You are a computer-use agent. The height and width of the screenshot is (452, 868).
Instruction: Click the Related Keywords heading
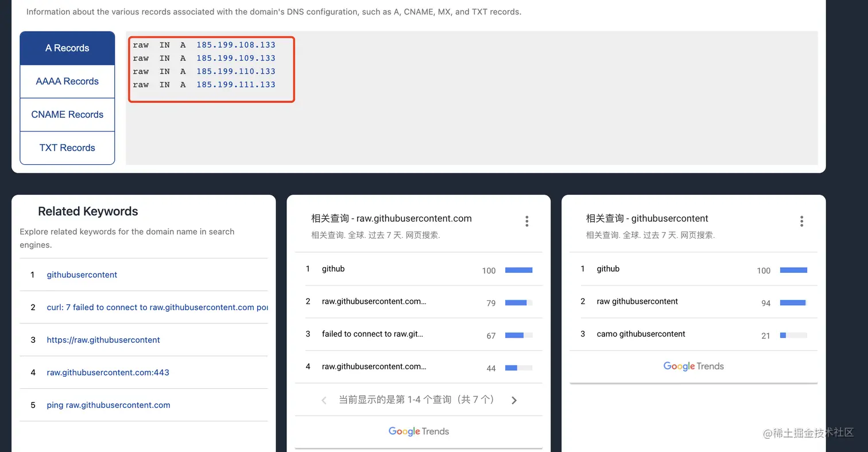[88, 211]
